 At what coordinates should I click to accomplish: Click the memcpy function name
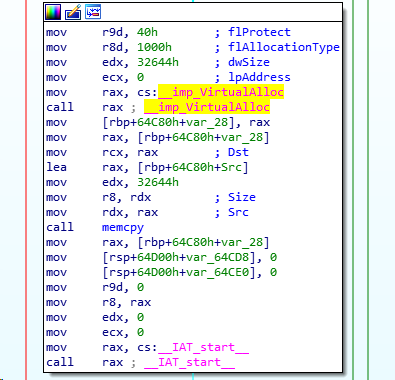point(123,227)
